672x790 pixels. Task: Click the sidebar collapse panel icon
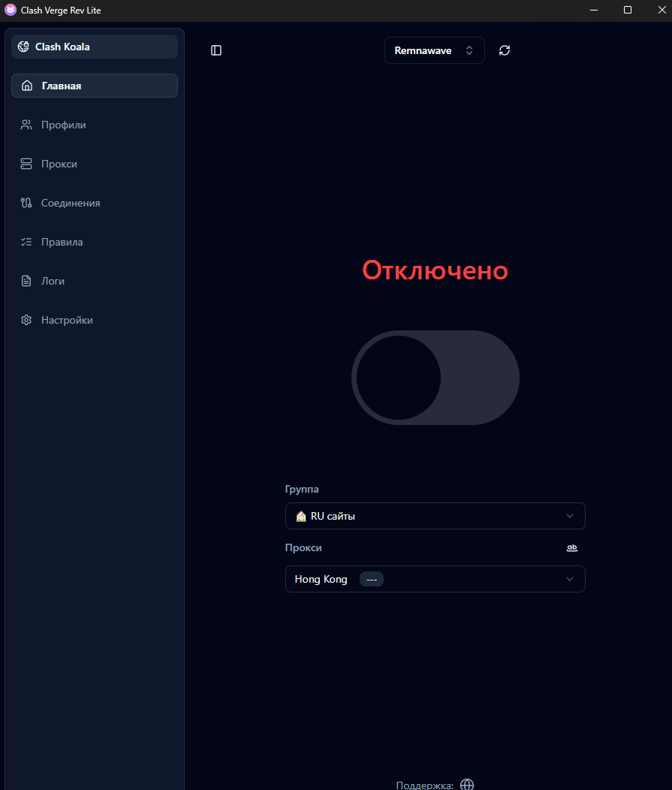pos(216,50)
